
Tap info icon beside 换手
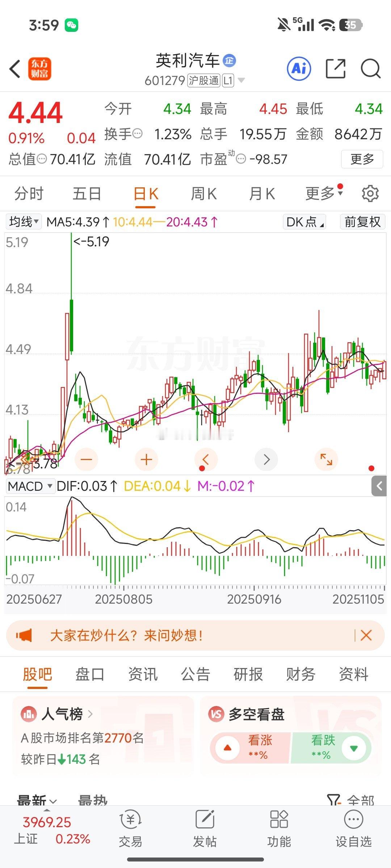[x=137, y=134]
